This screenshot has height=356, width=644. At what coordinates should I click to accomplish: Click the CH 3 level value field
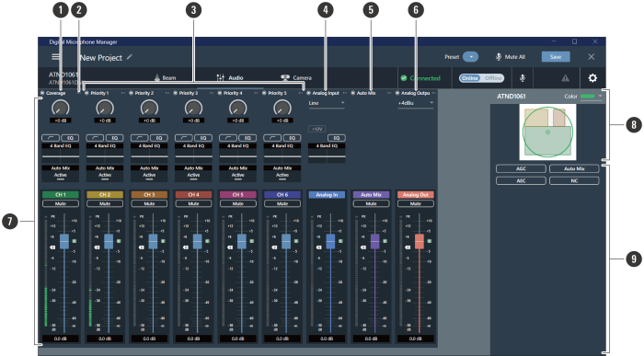[x=149, y=339]
